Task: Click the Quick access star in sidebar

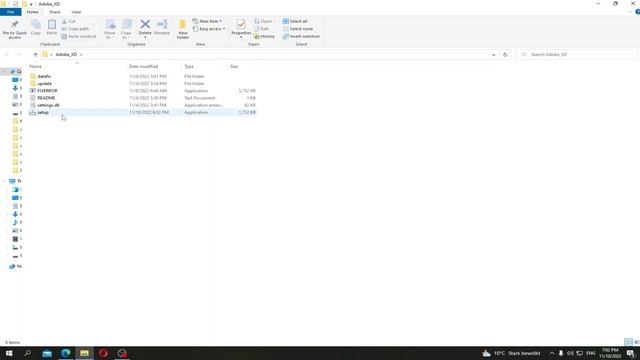Action: pyautogui.click(x=13, y=71)
